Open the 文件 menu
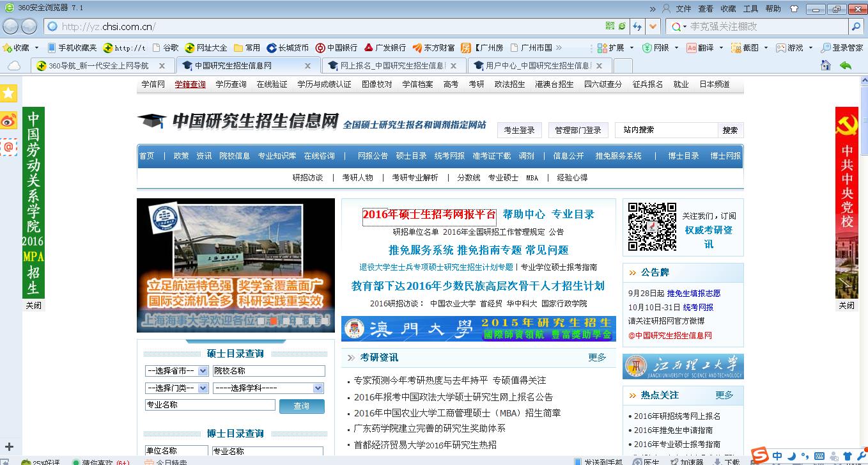868x465 pixels. point(684,9)
